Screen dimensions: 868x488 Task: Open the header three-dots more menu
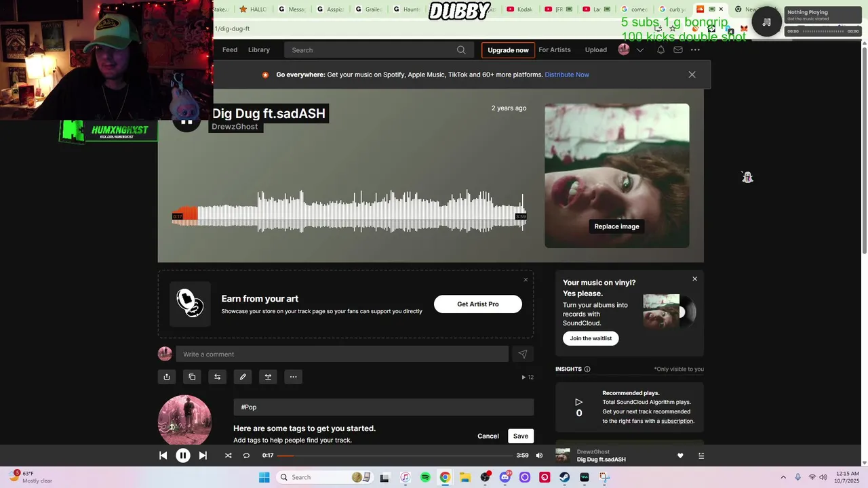pos(695,49)
